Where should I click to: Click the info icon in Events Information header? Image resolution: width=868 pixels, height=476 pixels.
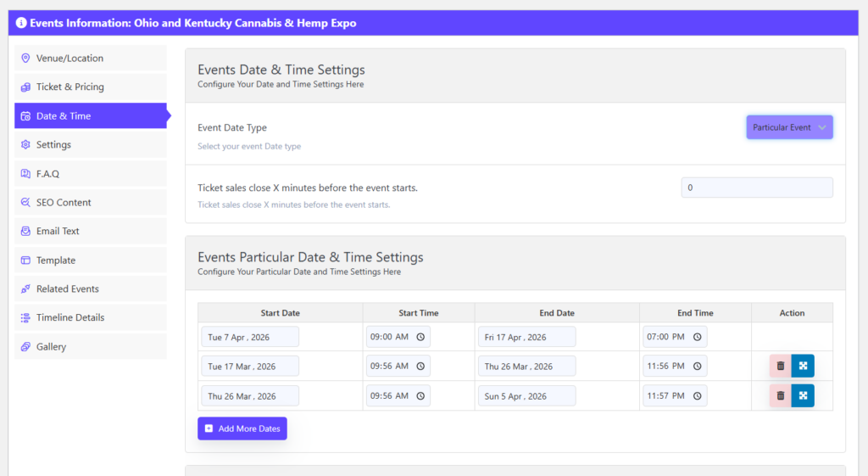(x=21, y=23)
